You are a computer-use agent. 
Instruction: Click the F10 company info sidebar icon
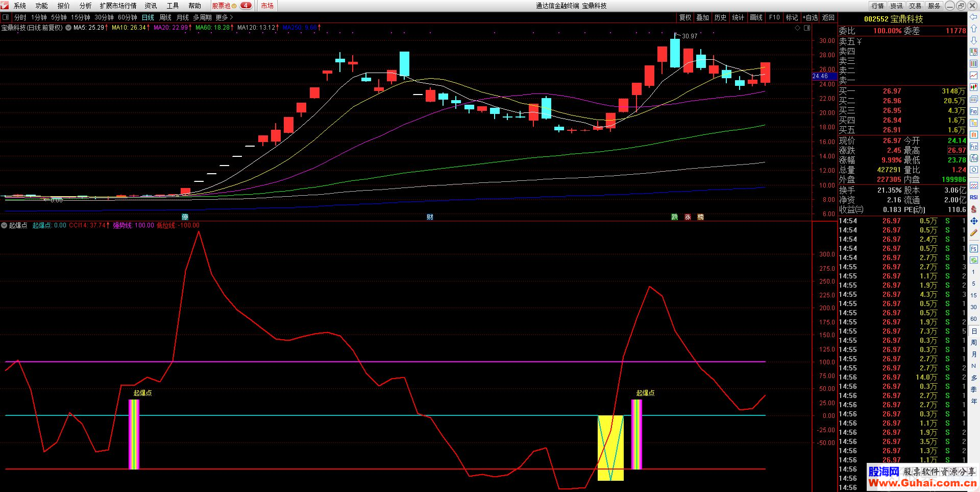tap(974, 111)
